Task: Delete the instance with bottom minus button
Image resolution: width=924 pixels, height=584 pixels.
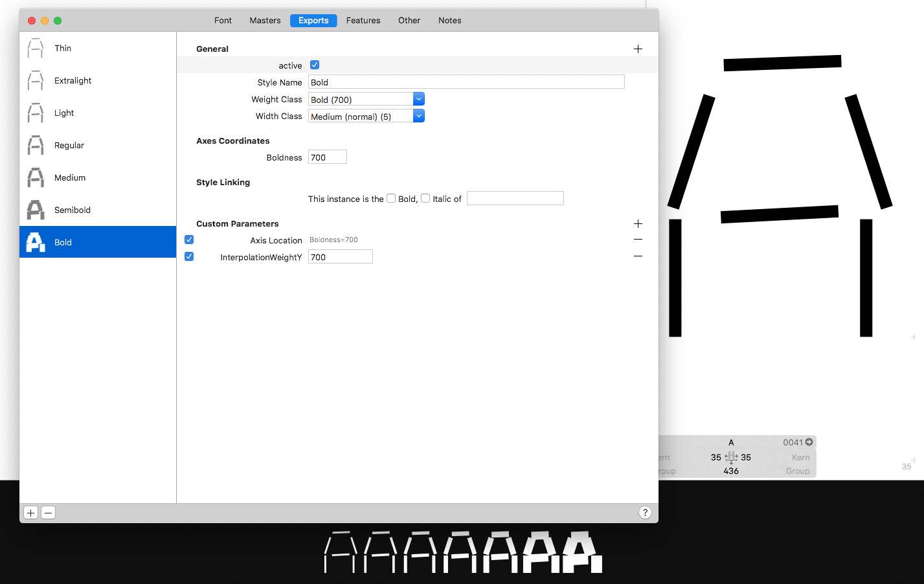Action: tap(48, 513)
